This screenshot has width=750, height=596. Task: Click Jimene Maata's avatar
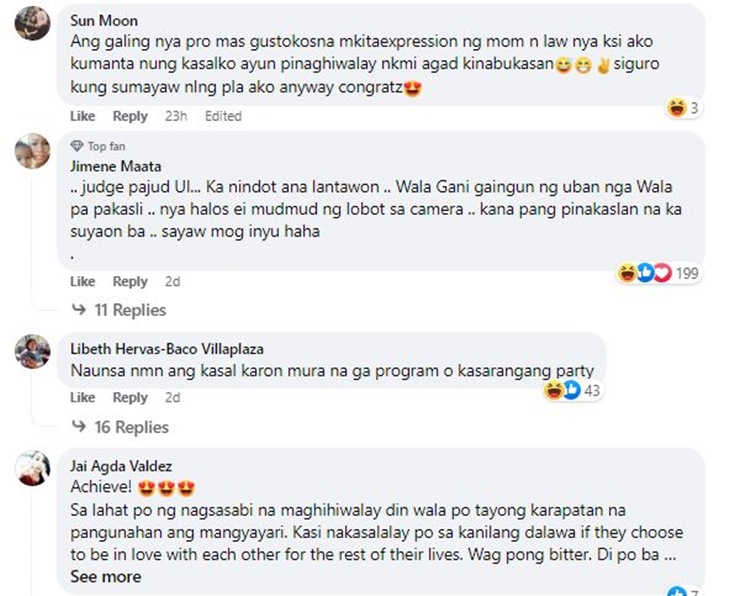tap(33, 151)
